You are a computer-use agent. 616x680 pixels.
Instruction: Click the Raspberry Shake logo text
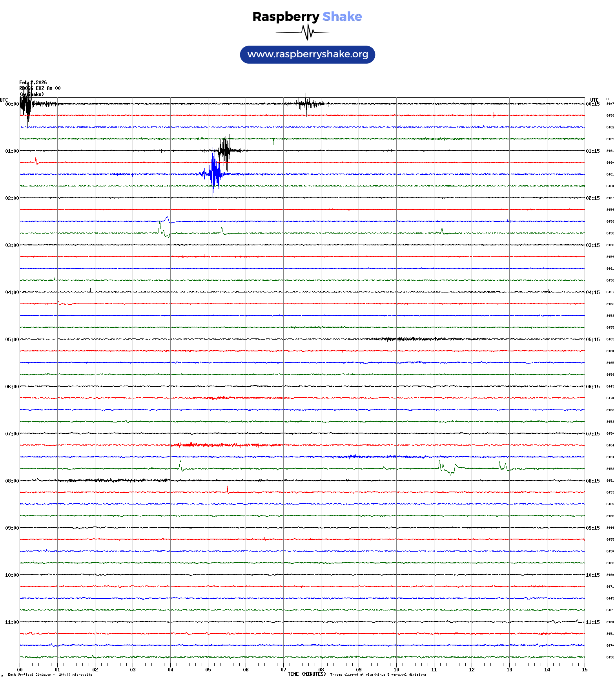point(307,16)
